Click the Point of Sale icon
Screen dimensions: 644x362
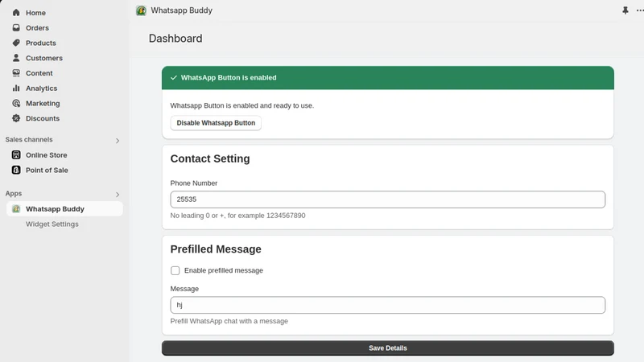click(16, 170)
